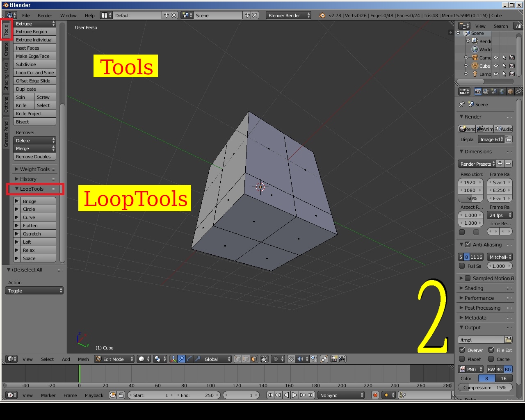Screen dimensions: 525x420
Task: Open the Delete dropdown in Remove section
Action: 35,140
